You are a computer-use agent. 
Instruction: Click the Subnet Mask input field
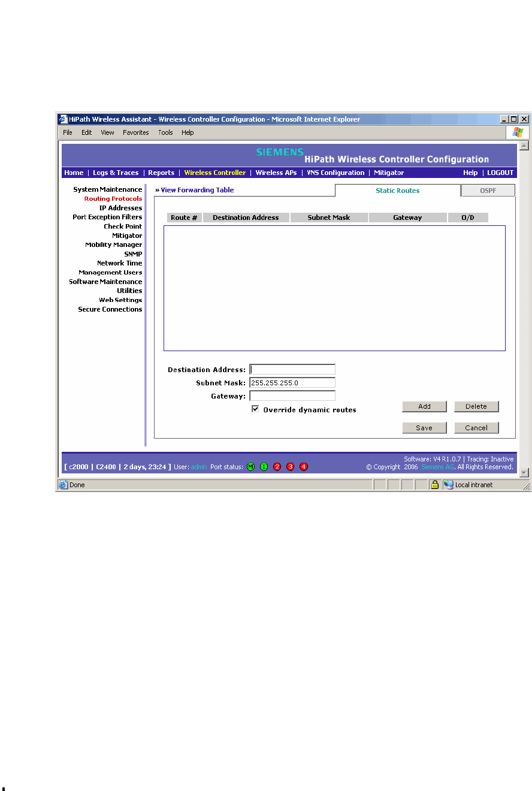click(292, 383)
